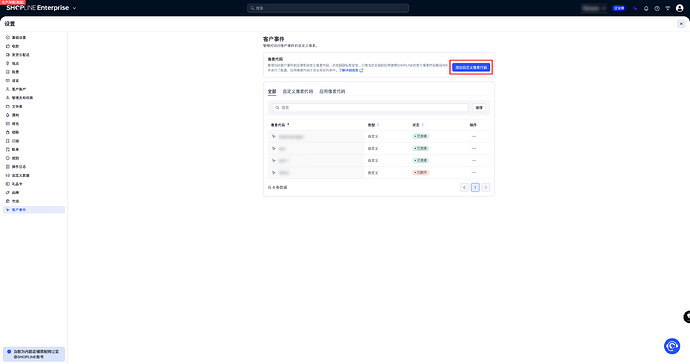Switch to the 自定义像素代码 tab
Image resolution: width=690 pixels, height=364 pixels.
point(297,92)
